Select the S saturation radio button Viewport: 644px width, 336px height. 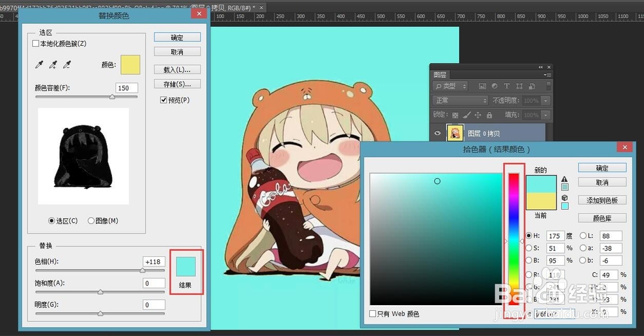pyautogui.click(x=529, y=248)
